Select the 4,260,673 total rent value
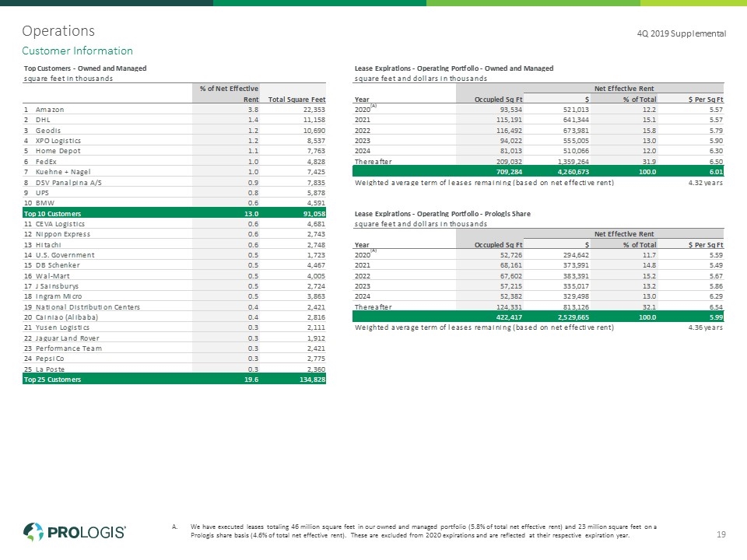The height and width of the screenshot is (560, 747). [x=573, y=172]
